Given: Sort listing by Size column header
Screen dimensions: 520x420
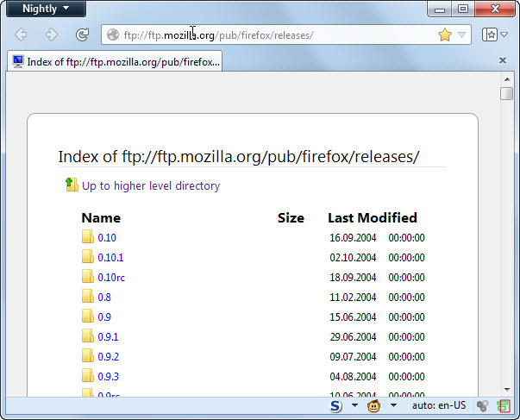Looking at the screenshot, I should click(x=291, y=218).
